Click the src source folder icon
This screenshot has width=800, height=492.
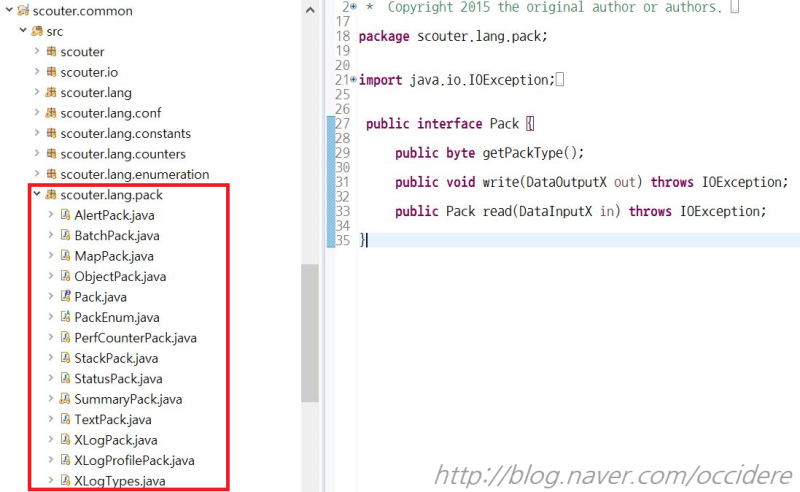click(37, 31)
